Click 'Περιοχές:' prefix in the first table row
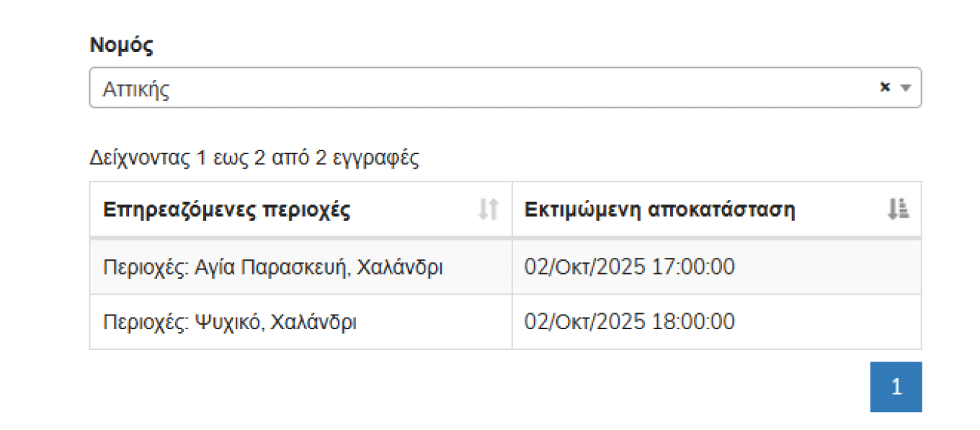 [146, 267]
